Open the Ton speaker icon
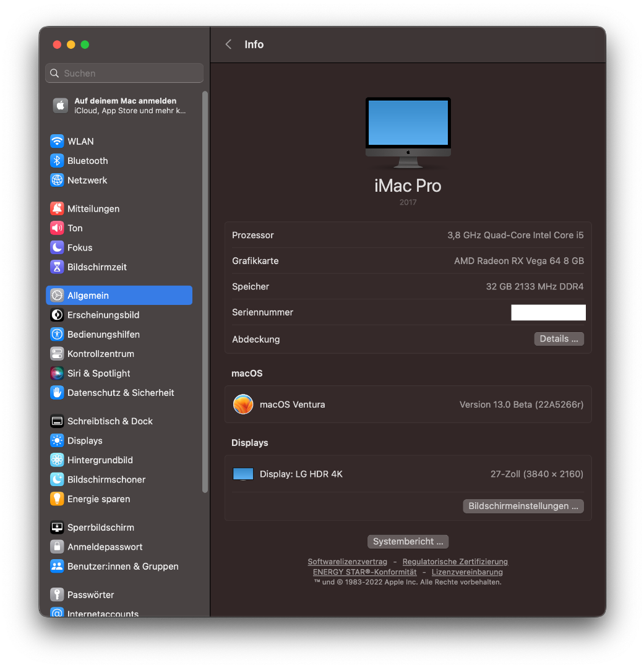644x668 pixels. (x=57, y=228)
